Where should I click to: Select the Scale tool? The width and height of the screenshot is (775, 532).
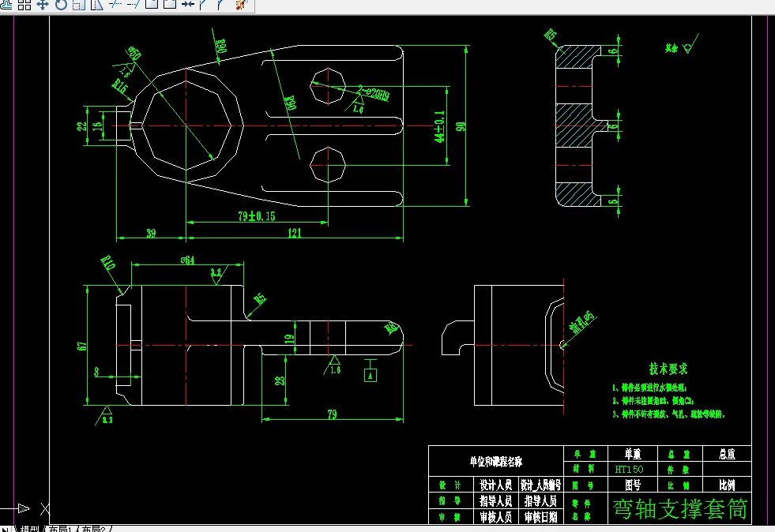(x=79, y=5)
